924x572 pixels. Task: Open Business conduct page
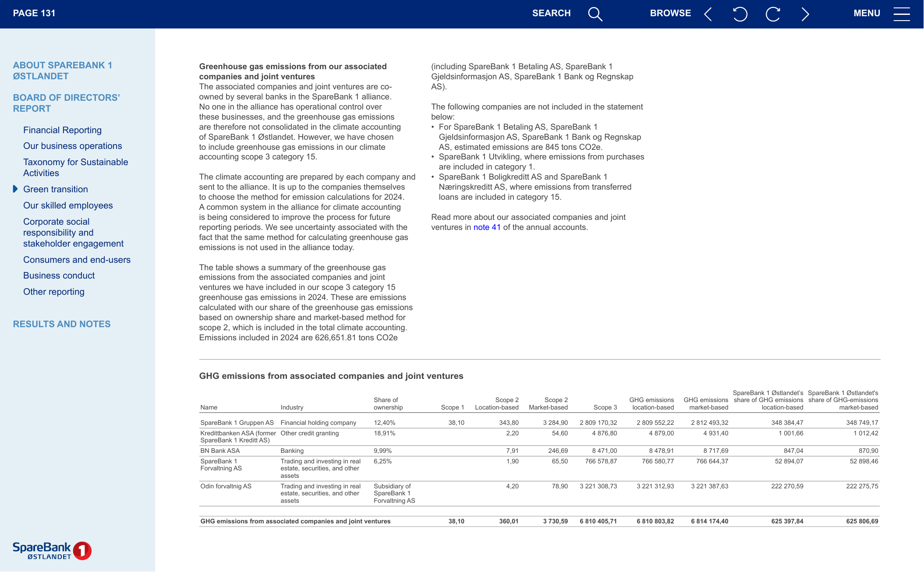[x=59, y=275]
